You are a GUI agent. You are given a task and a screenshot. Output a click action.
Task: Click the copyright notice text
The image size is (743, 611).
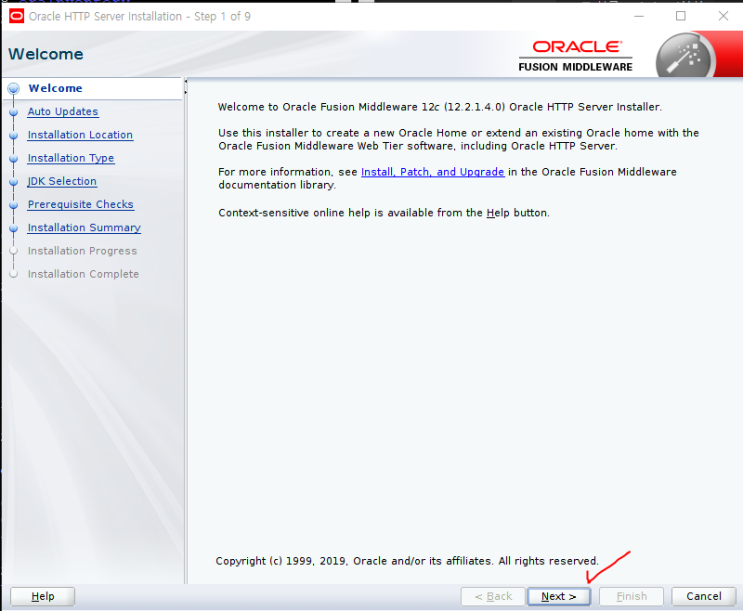407,561
